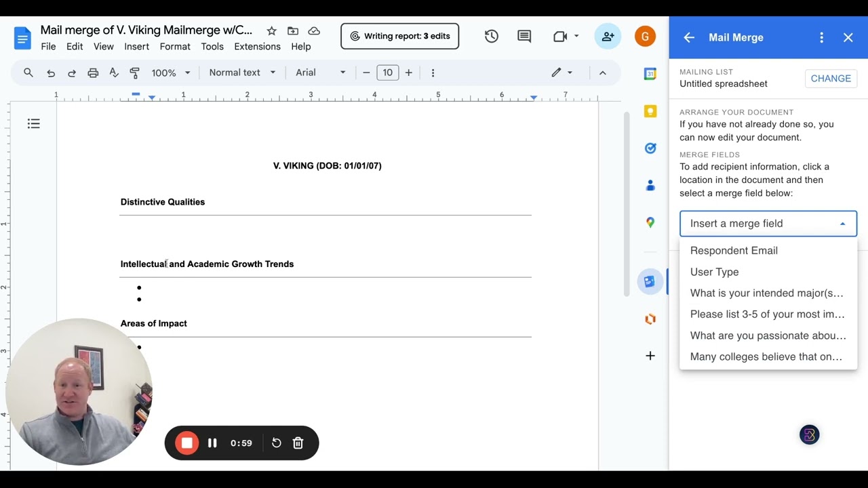Click the purple floating assistant icon

click(809, 435)
